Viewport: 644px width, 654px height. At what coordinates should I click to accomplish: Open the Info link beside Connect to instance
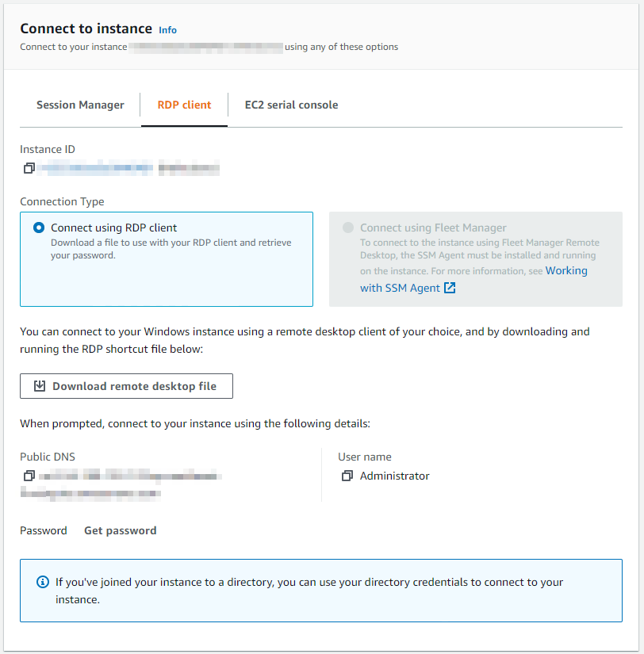pyautogui.click(x=168, y=30)
